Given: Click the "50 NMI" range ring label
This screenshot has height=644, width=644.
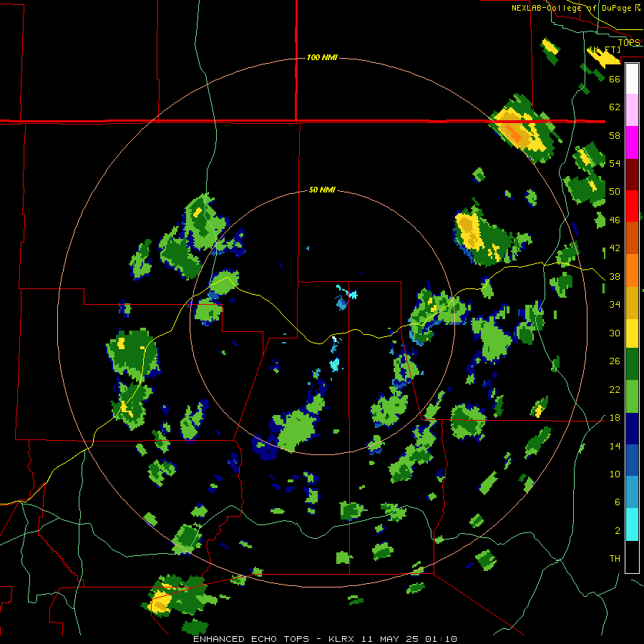Looking at the screenshot, I should click(x=322, y=190).
